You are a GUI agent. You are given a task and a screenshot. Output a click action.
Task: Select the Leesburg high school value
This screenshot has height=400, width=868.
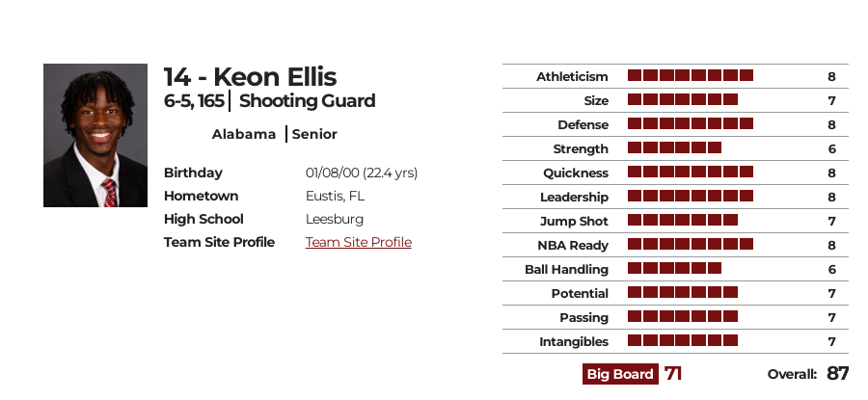(x=335, y=219)
